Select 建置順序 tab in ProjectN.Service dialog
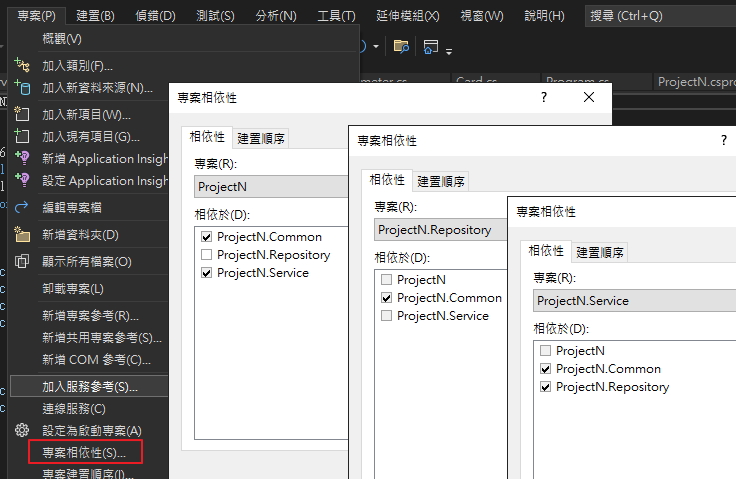736x479 pixels. (599, 252)
